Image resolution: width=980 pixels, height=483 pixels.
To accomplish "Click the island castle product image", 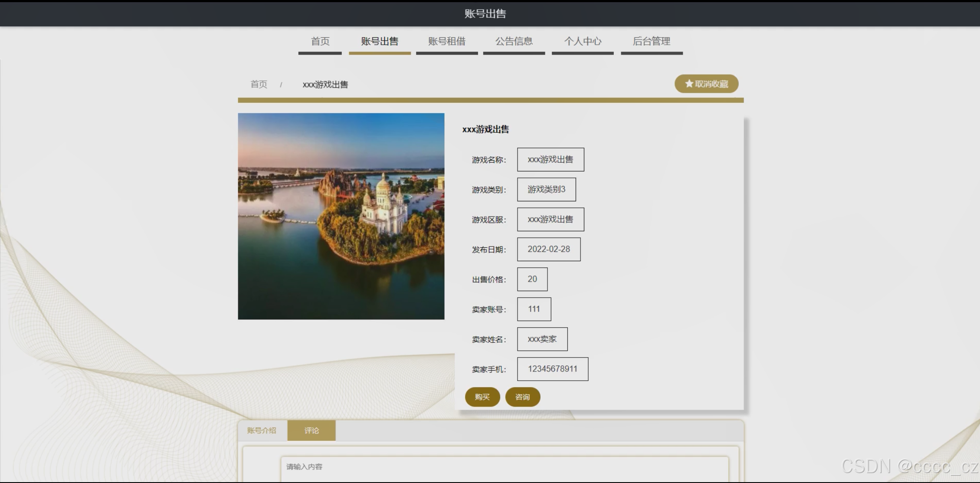I will (341, 216).
